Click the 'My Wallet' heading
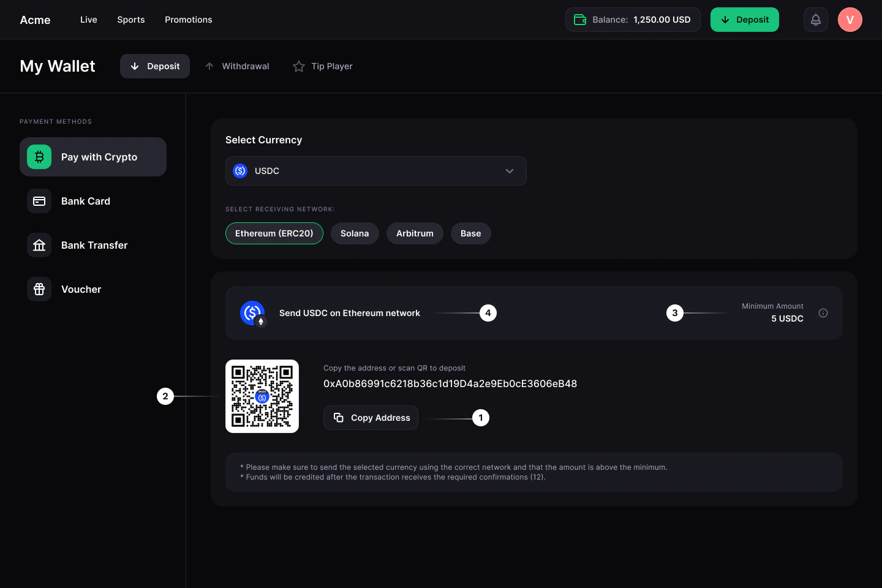The width and height of the screenshot is (882, 588). pos(58,66)
